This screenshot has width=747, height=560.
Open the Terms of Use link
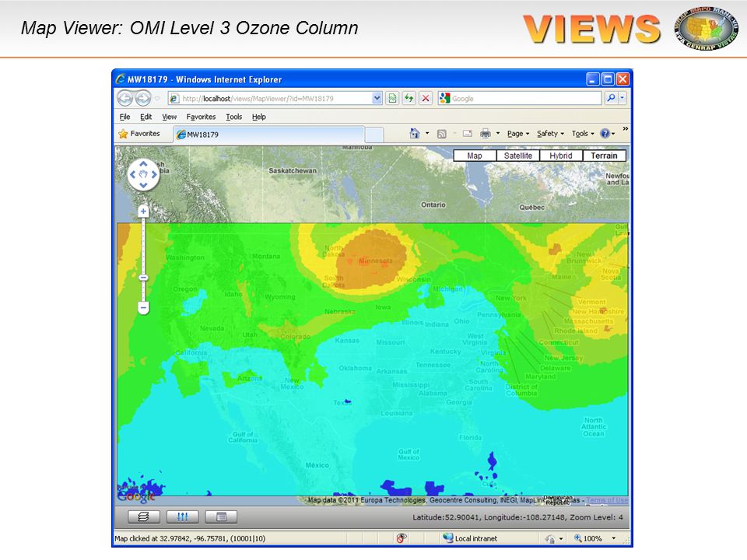pos(607,500)
